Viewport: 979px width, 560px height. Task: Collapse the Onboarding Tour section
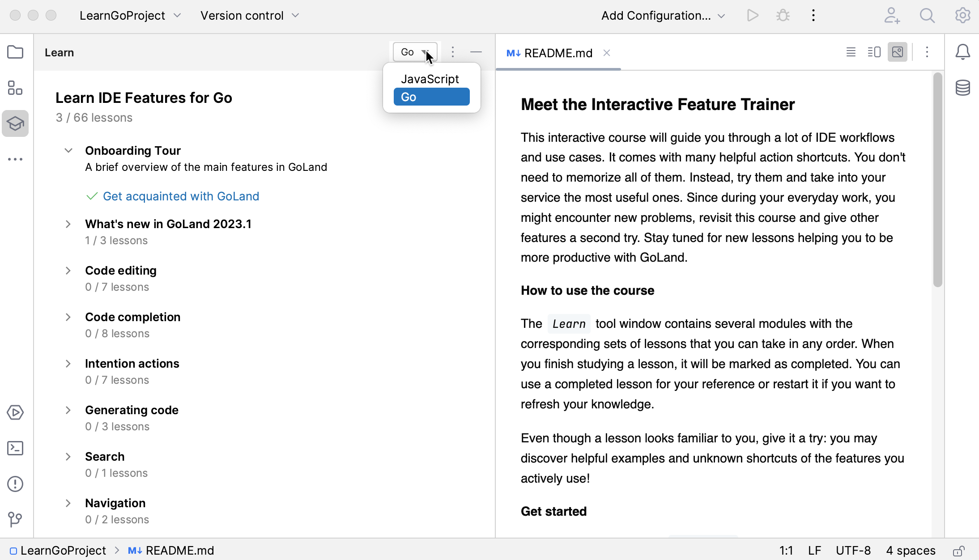[x=68, y=151]
